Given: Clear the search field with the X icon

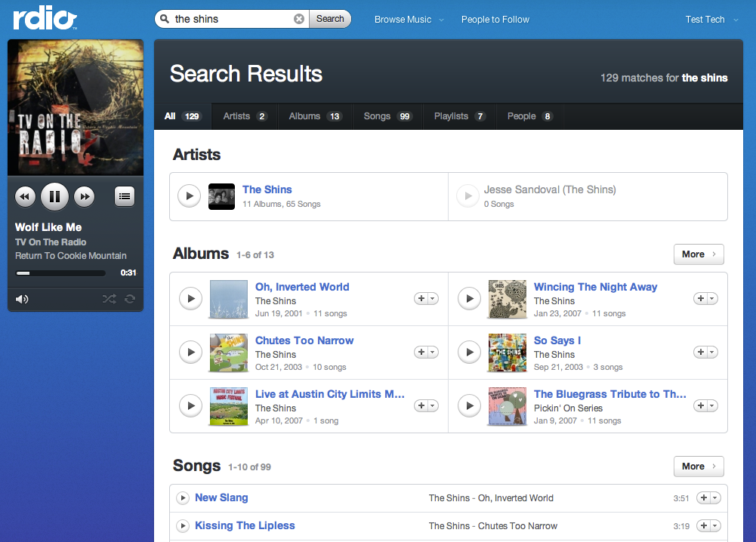Looking at the screenshot, I should [299, 19].
